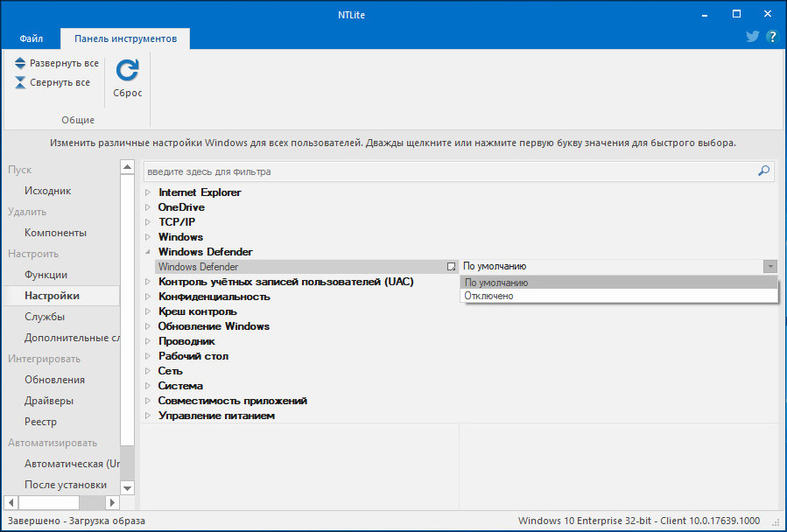The height and width of the screenshot is (532, 787).
Task: Click the small icon beside Windows Defender row
Action: point(451,267)
